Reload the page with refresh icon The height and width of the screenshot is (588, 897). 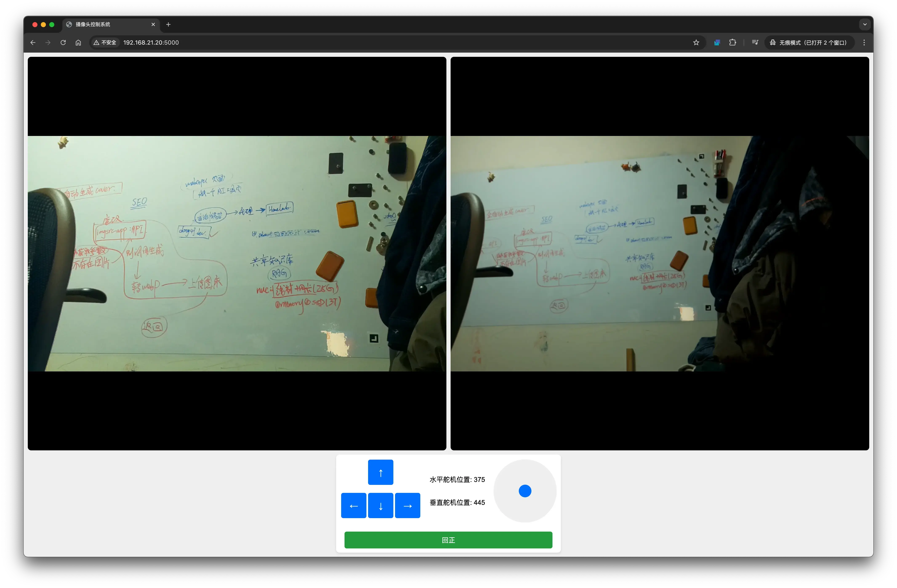click(63, 43)
